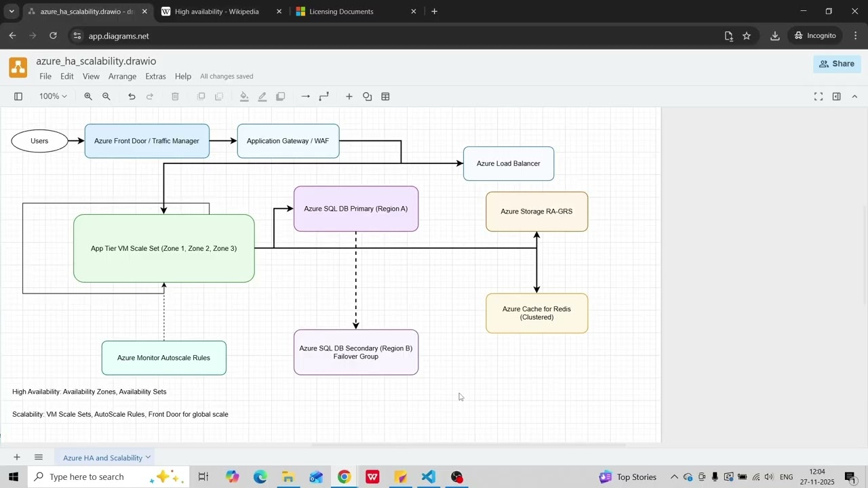Select the Users ellipse shape
Image resolution: width=868 pixels, height=488 pixels.
[x=39, y=141]
